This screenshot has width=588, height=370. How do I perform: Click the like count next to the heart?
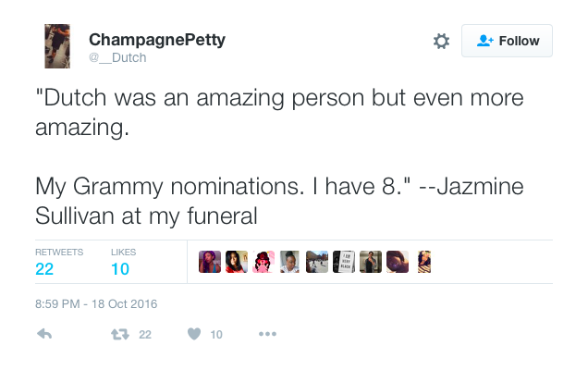(x=216, y=335)
